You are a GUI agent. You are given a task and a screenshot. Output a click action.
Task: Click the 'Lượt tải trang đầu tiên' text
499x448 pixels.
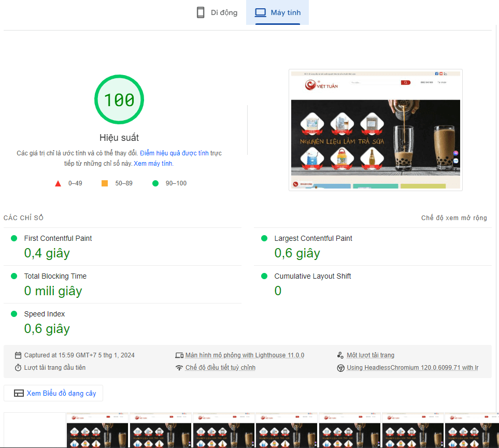(x=55, y=368)
